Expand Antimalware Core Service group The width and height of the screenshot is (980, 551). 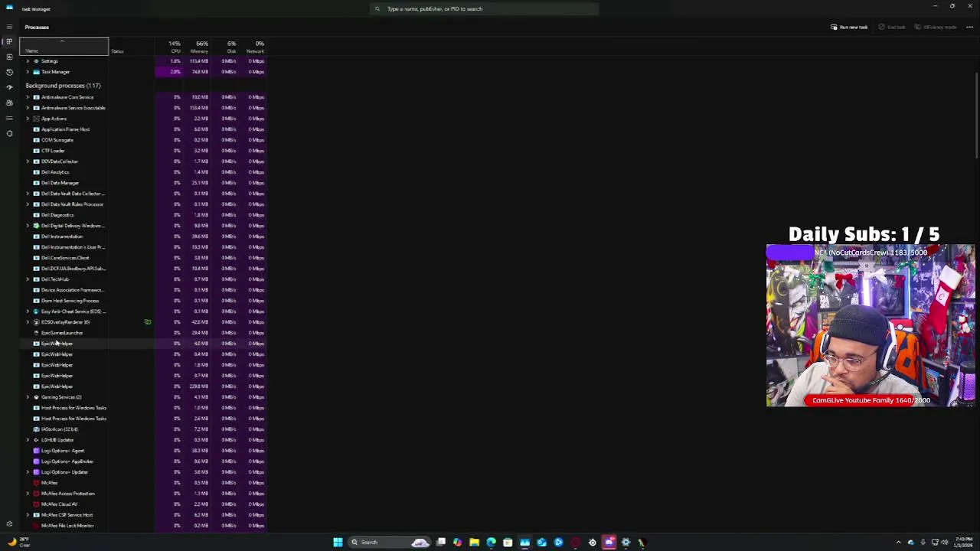pyautogui.click(x=28, y=97)
